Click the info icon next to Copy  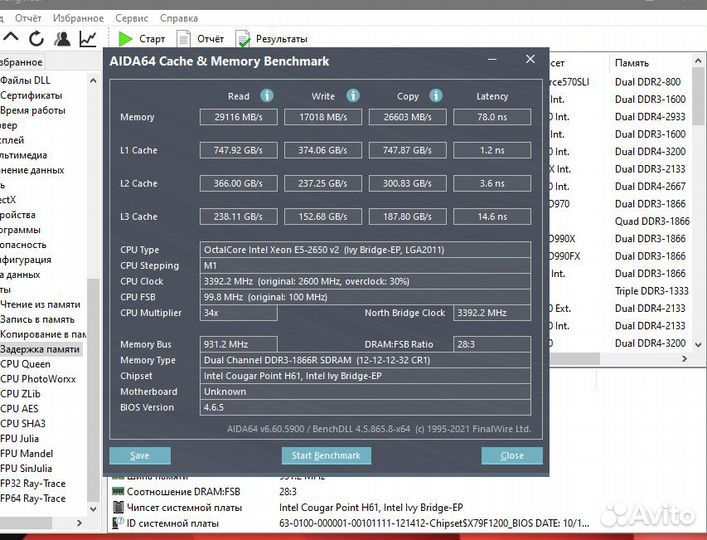point(436,96)
